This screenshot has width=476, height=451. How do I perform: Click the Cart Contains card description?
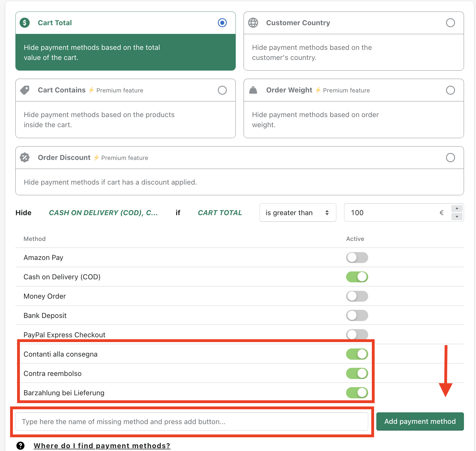point(99,120)
